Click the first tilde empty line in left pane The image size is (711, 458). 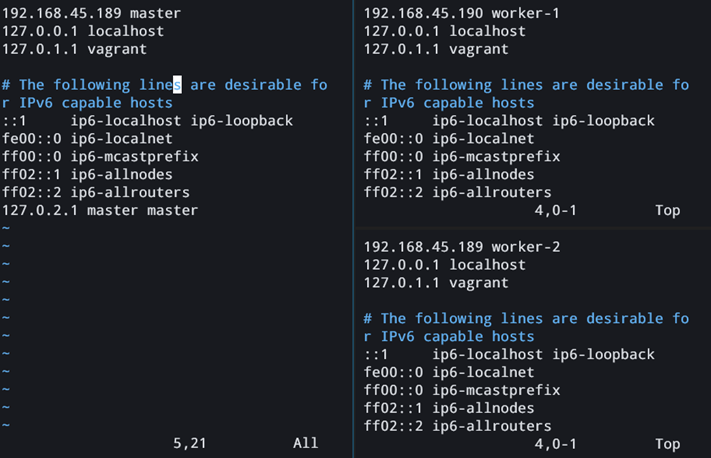tap(6, 228)
